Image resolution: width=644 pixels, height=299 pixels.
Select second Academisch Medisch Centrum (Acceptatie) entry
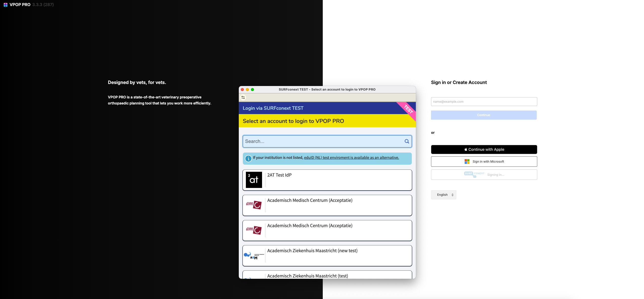coord(327,231)
